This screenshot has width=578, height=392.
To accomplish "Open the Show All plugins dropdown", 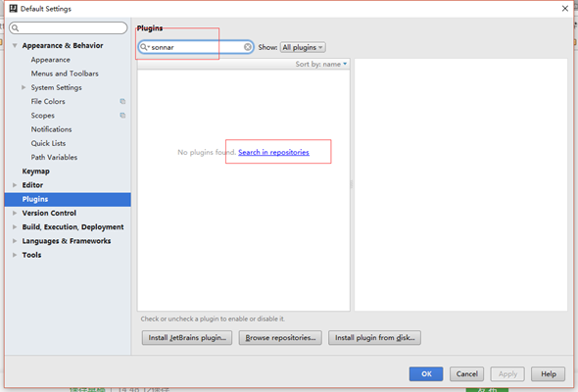I will (303, 47).
